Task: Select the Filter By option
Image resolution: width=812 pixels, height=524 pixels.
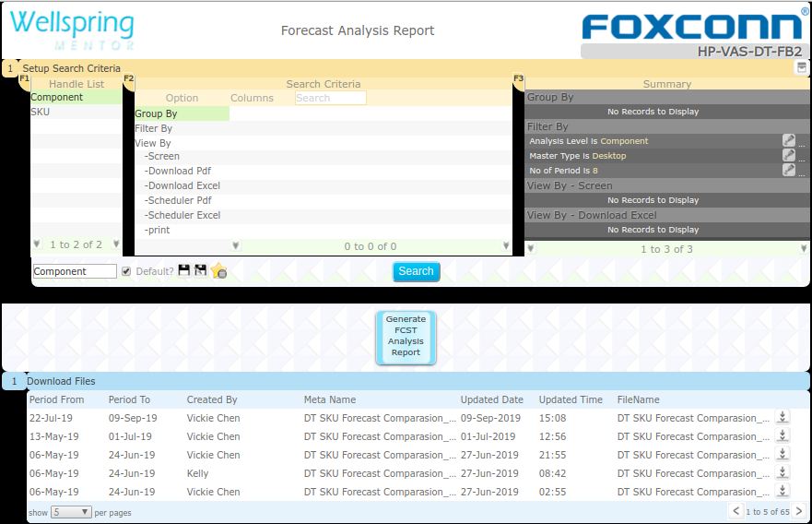Action: click(153, 128)
